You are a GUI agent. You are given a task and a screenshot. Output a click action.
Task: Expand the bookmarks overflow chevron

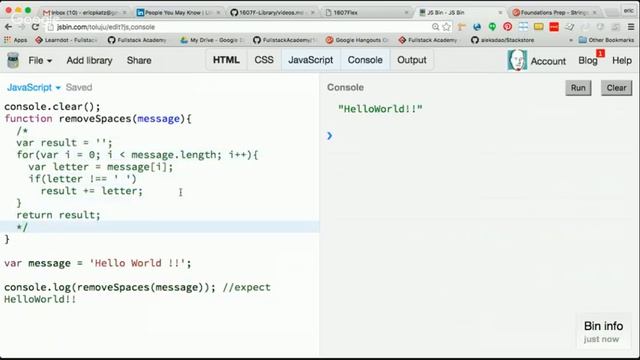click(571, 40)
